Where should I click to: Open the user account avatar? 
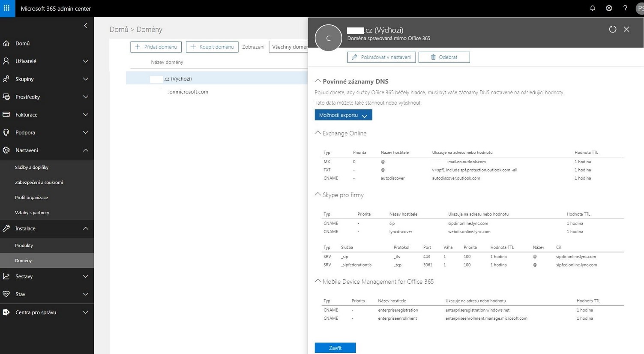point(639,9)
